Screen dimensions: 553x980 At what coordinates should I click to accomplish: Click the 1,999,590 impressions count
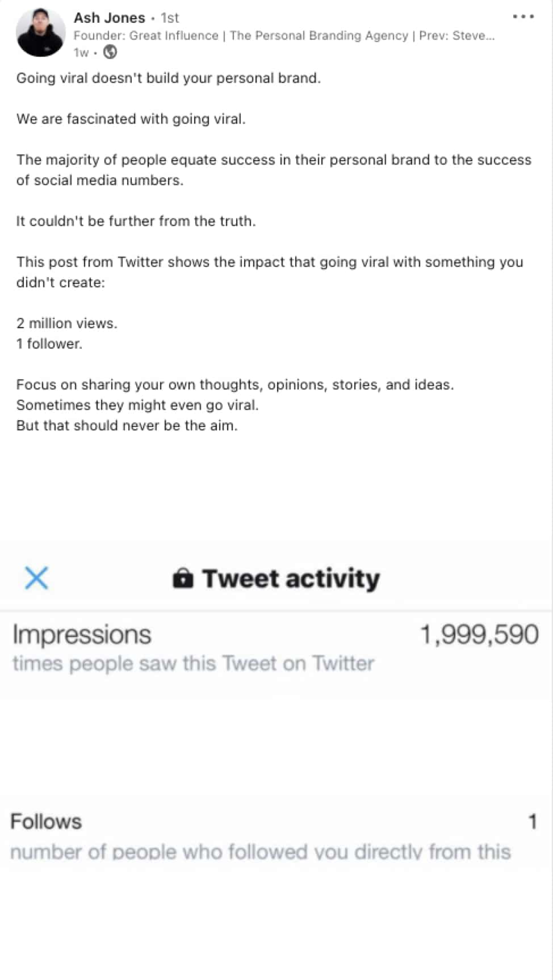click(479, 634)
